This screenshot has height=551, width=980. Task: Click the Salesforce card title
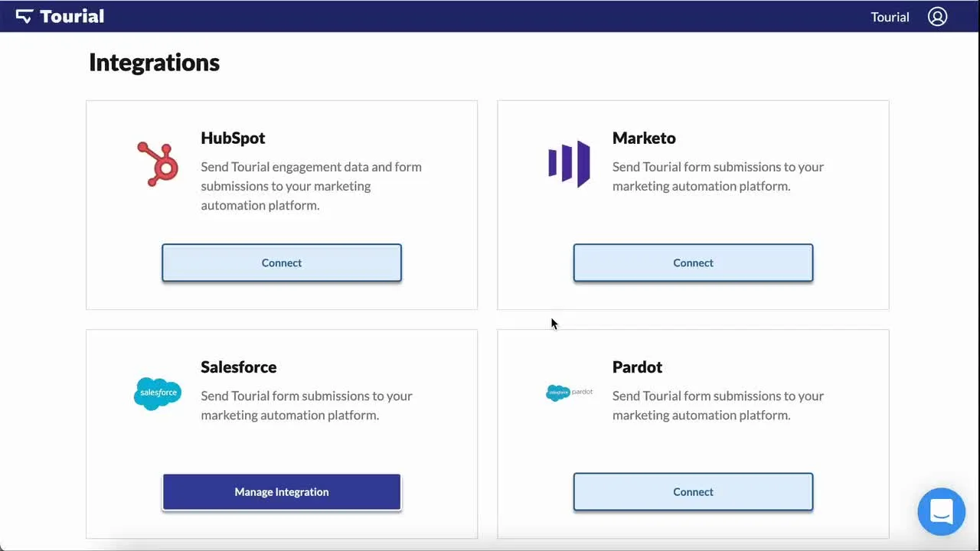239,367
